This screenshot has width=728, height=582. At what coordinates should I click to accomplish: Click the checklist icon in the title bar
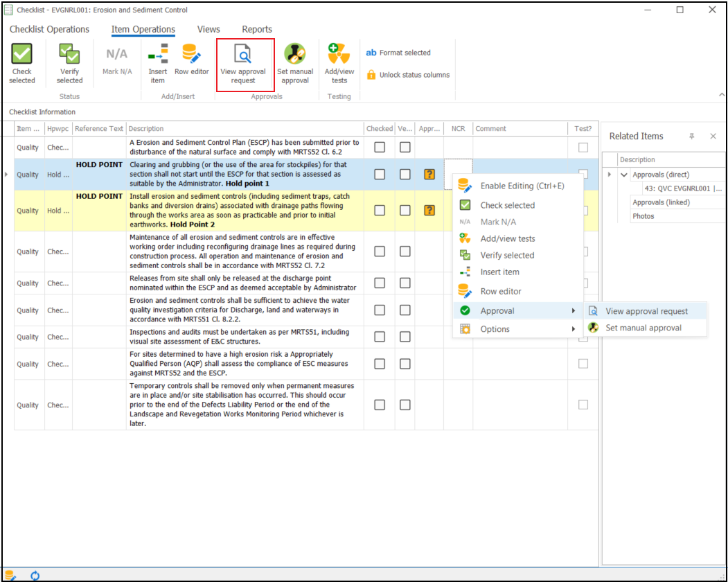8,10
